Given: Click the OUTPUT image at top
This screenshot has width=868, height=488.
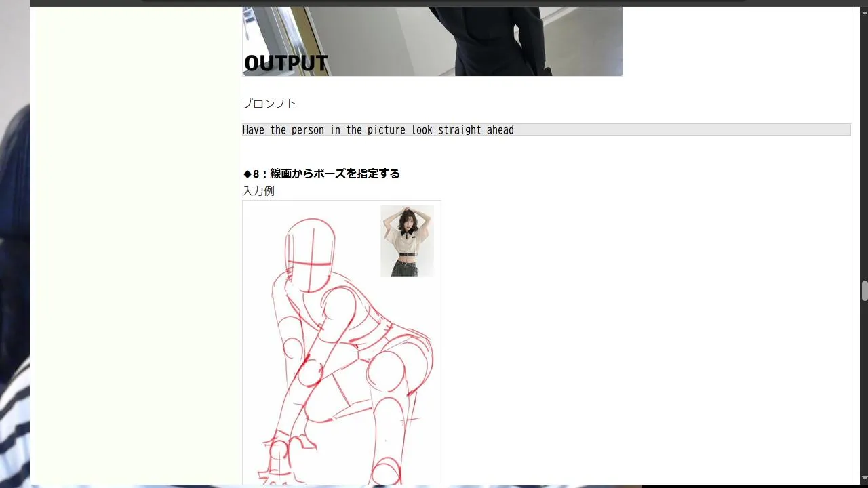Looking at the screenshot, I should [432, 41].
